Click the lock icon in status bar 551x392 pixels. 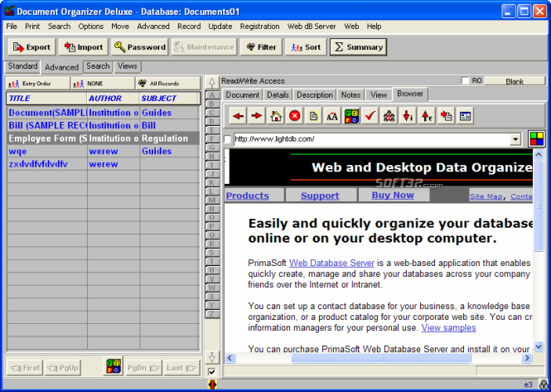[544, 385]
